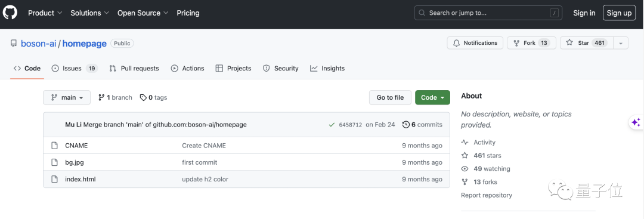Open the Pull requests tab
Image resolution: width=644 pixels, height=219 pixels.
point(134,69)
